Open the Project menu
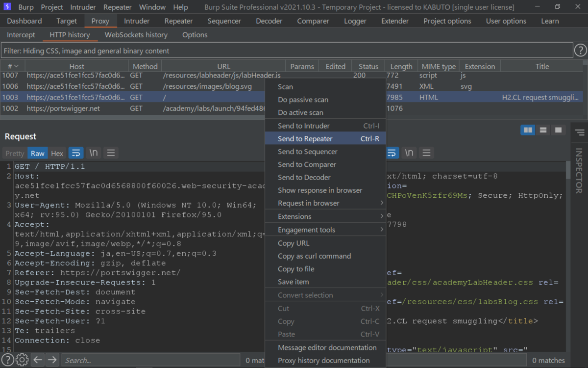This screenshot has height=368, width=588. click(52, 7)
